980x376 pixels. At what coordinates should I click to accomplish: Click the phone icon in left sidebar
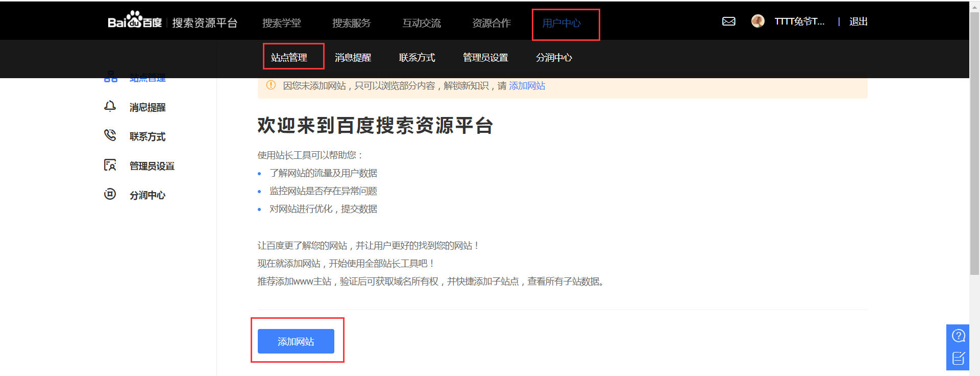point(110,135)
